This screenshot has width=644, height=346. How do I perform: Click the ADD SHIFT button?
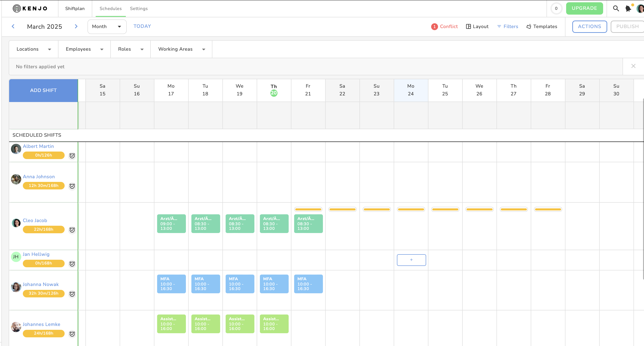(x=43, y=90)
